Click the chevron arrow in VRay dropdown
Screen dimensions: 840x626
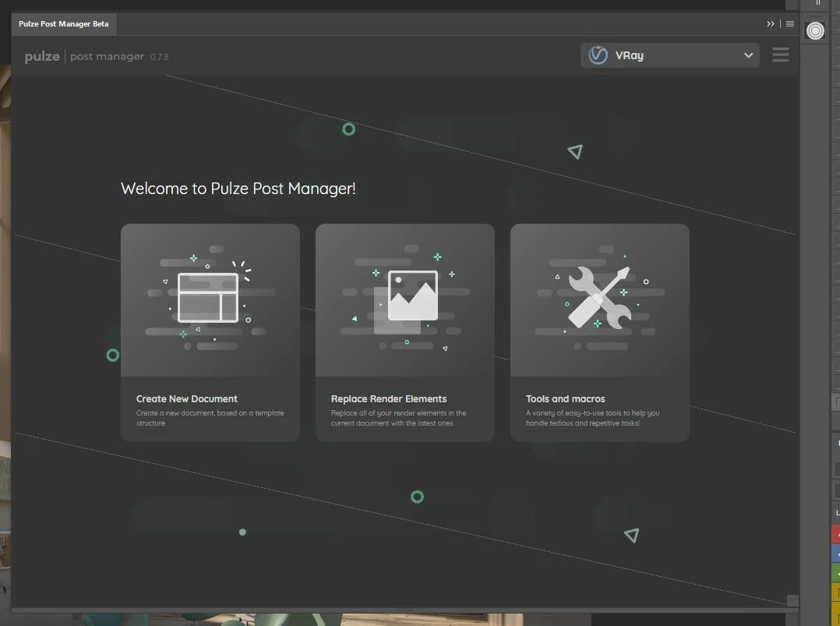coord(748,55)
